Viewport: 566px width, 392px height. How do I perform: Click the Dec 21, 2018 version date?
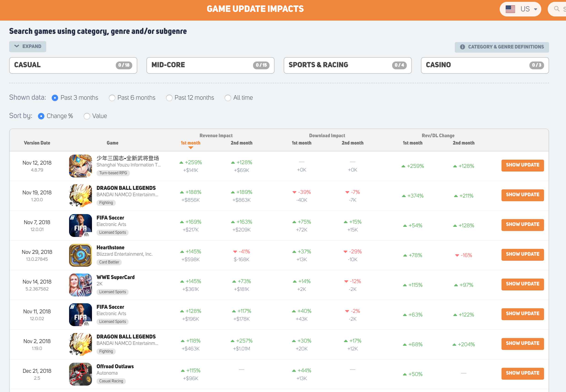tap(37, 371)
